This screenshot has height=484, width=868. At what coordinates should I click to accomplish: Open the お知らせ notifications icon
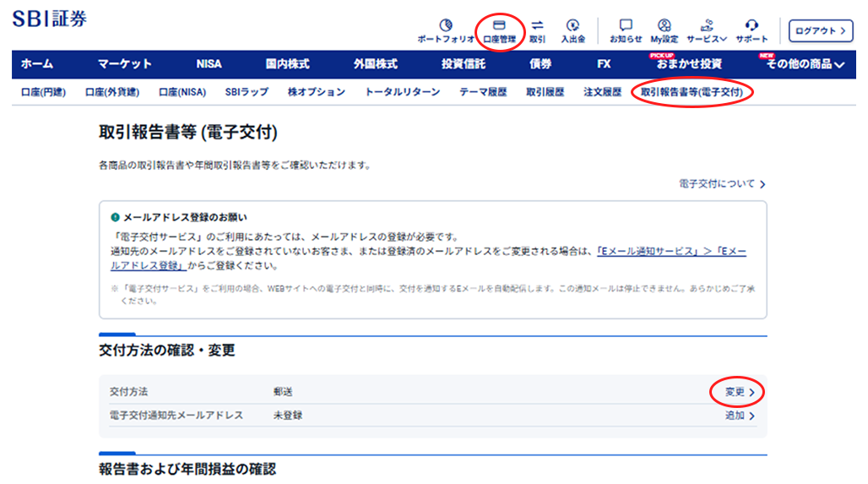tap(626, 30)
